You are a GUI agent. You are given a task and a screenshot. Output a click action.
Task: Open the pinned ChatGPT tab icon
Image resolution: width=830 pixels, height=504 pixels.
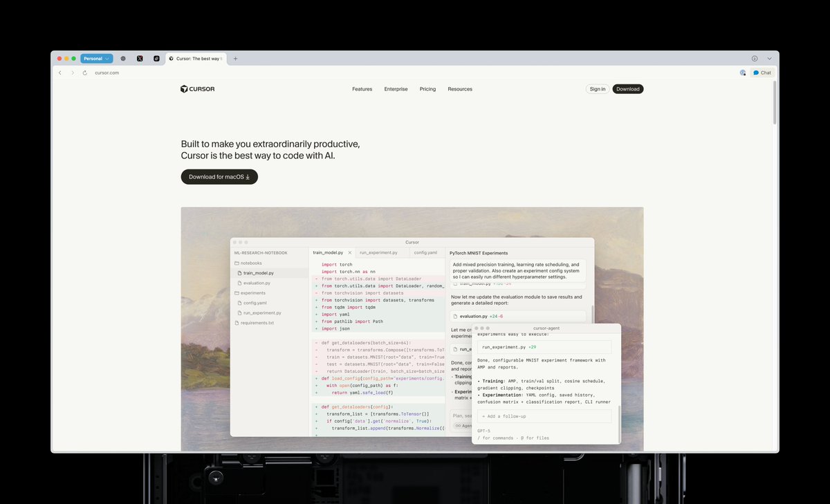pyautogui.click(x=123, y=59)
